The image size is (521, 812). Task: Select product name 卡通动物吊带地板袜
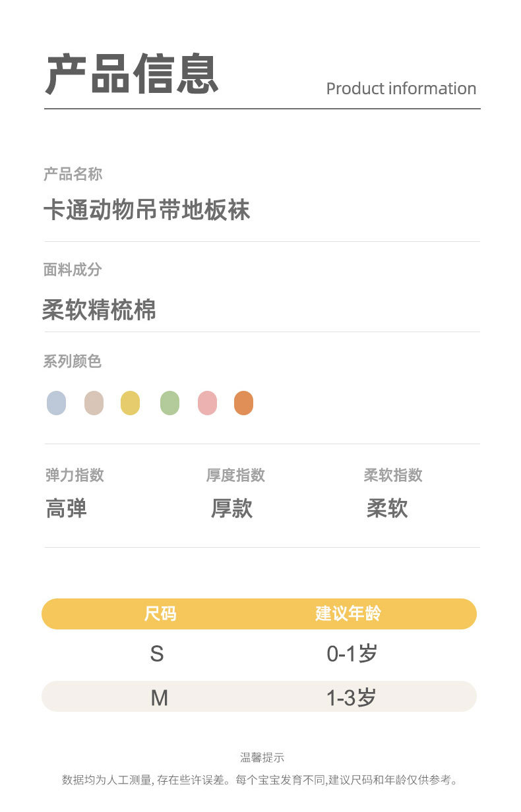point(146,211)
